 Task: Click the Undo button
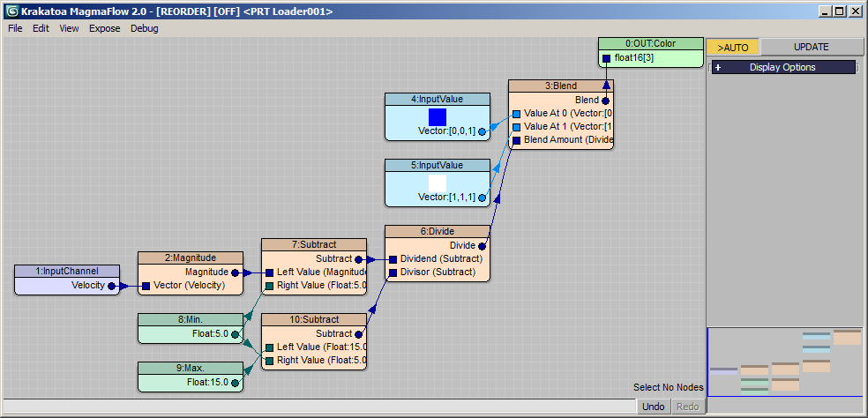tap(654, 407)
